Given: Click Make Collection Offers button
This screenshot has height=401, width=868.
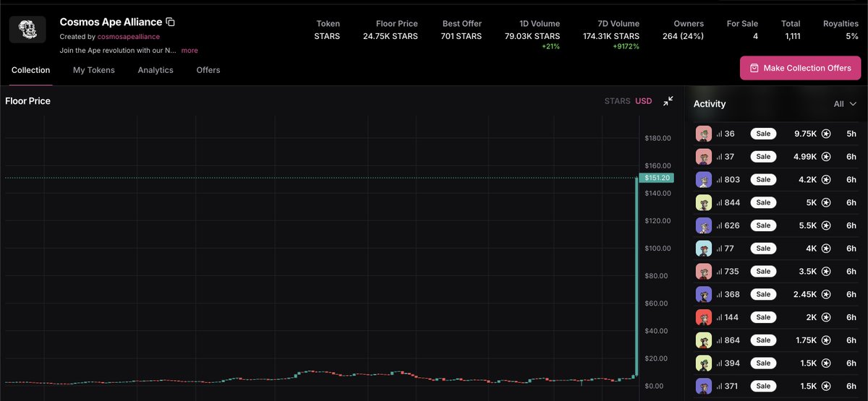Looking at the screenshot, I should click(801, 68).
